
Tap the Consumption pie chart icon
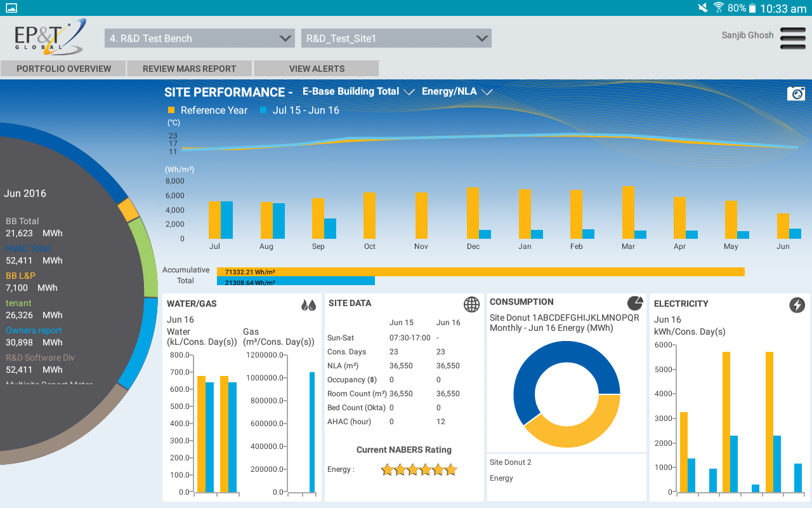(x=634, y=303)
